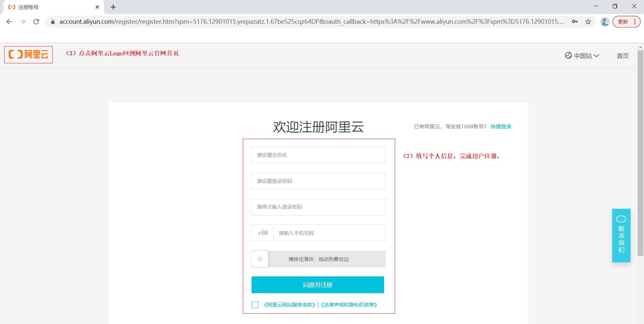Click the 同意并注册 button

click(x=318, y=285)
